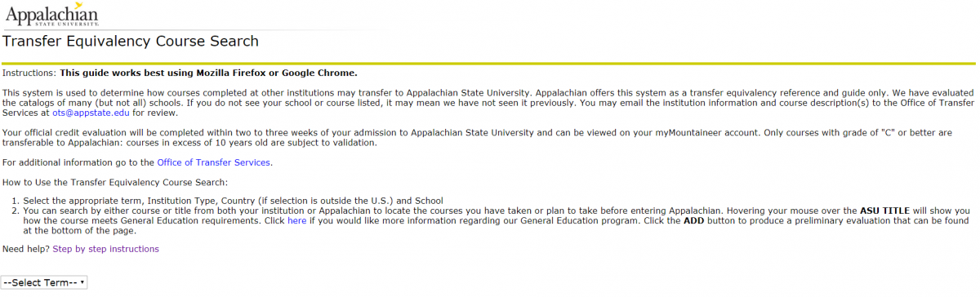This screenshot has height=297, width=980.
Task: Click the bold Firefox or Chrome browser notice
Action: click(208, 73)
